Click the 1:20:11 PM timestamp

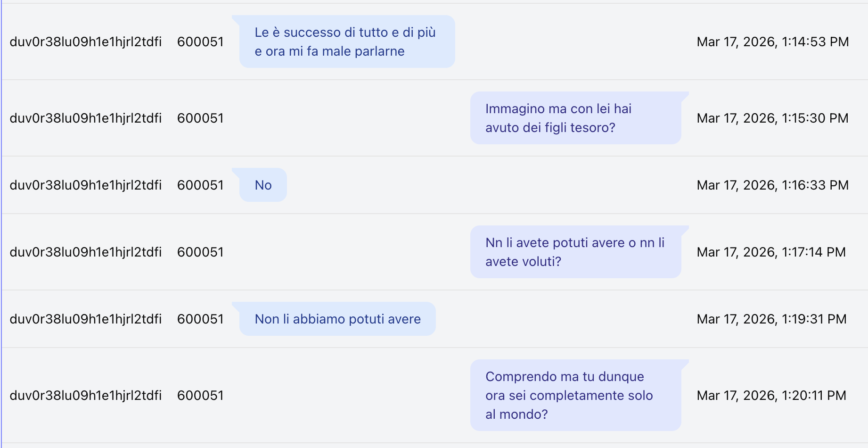[771, 395]
